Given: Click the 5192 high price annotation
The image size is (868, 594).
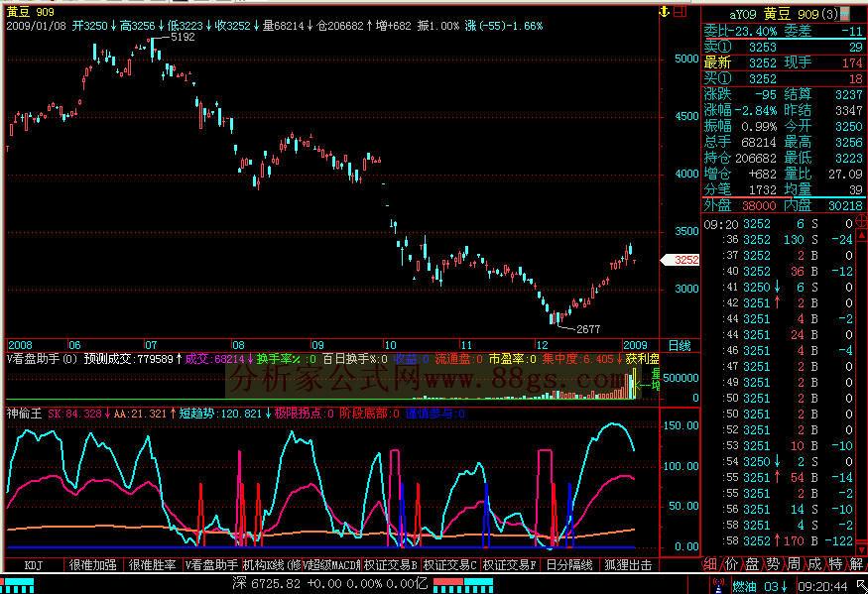Looking at the screenshot, I should 183,37.
